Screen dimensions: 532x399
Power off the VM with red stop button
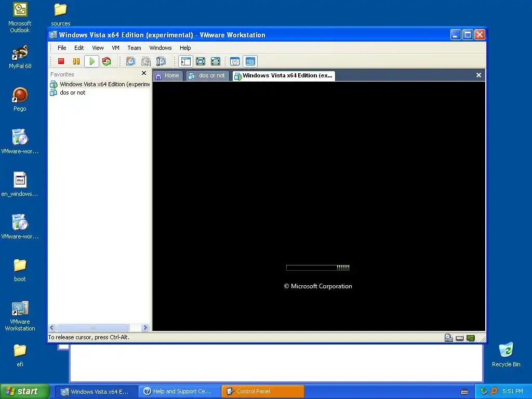click(61, 61)
